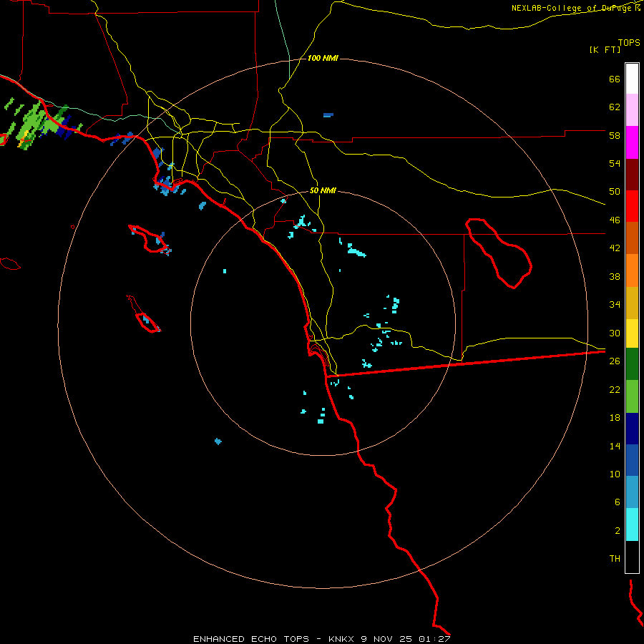Click the "14" legend value
Screen dimensions: 644x644
click(x=615, y=446)
